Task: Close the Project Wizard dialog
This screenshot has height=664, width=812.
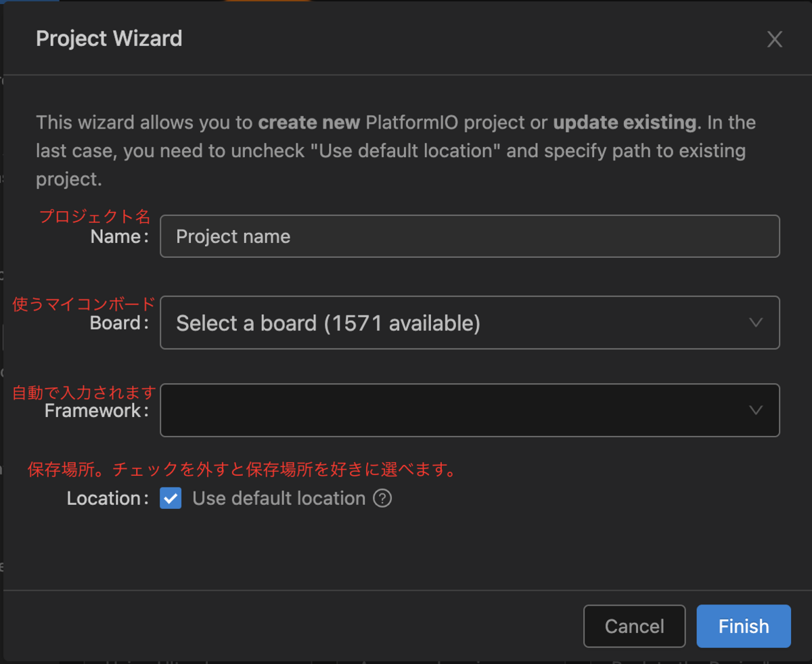Action: pos(774,39)
